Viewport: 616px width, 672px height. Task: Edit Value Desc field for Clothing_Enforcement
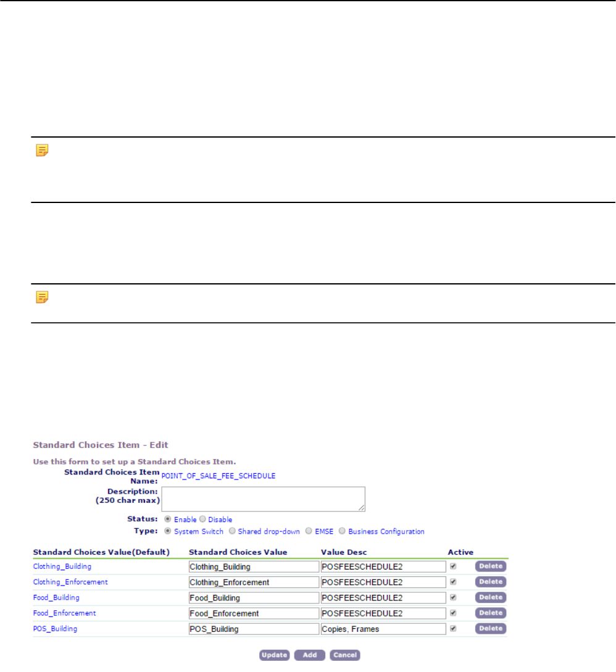coord(383,582)
